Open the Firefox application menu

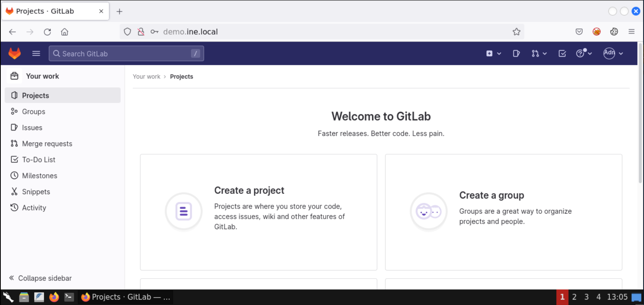[632, 32]
